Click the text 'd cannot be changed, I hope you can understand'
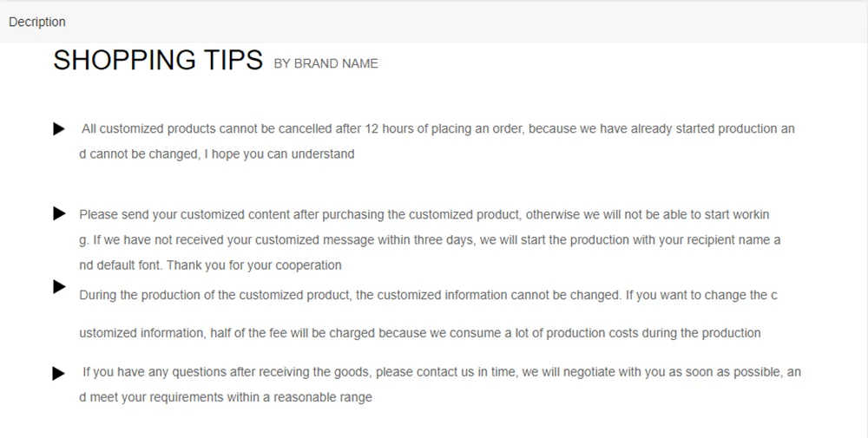The image size is (868, 438). coord(217,154)
